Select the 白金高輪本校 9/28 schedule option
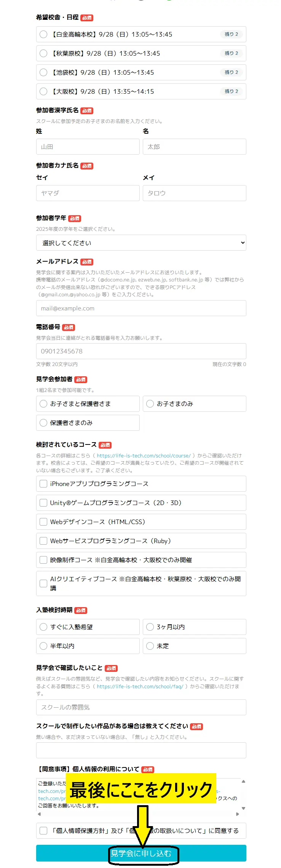 [43, 34]
